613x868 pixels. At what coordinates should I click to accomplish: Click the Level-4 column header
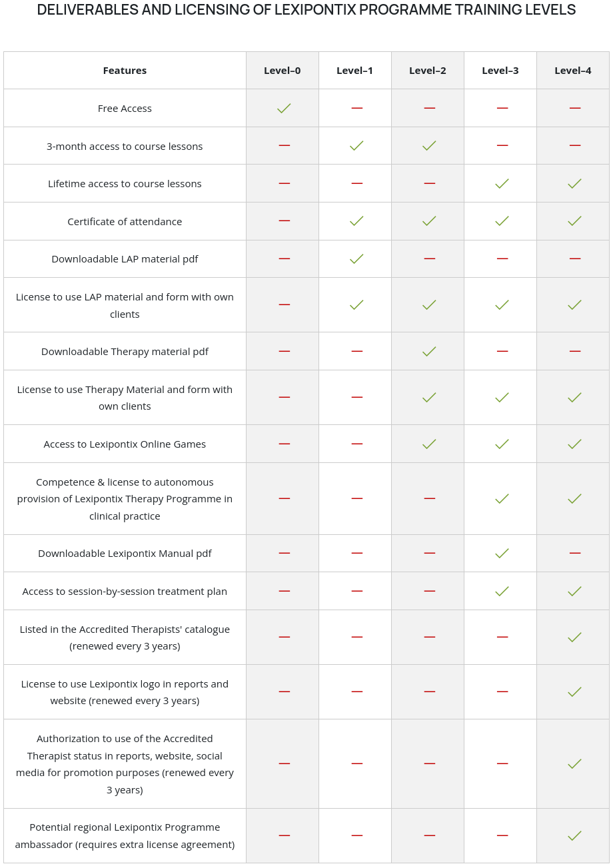coord(572,71)
